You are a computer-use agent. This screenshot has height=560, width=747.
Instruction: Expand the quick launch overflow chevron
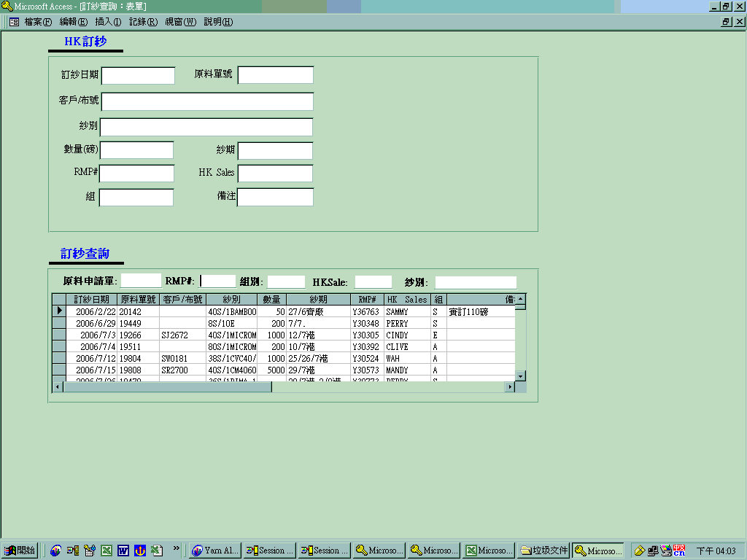(177, 548)
